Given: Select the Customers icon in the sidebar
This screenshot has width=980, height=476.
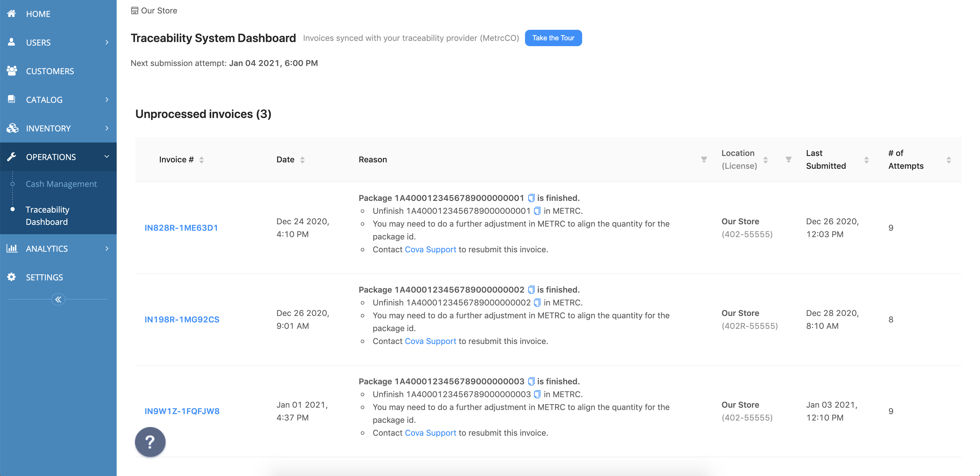Looking at the screenshot, I should coord(11,71).
